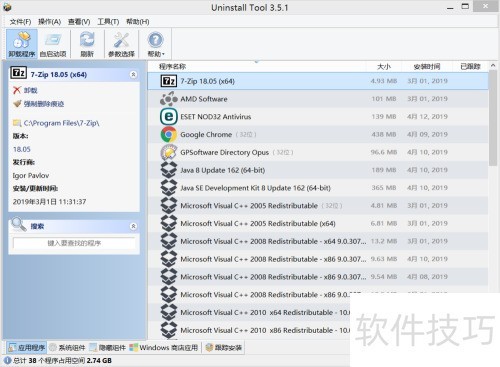Click the 7-Zip logo in details panel header
The height and width of the screenshot is (367, 500).
18,72
